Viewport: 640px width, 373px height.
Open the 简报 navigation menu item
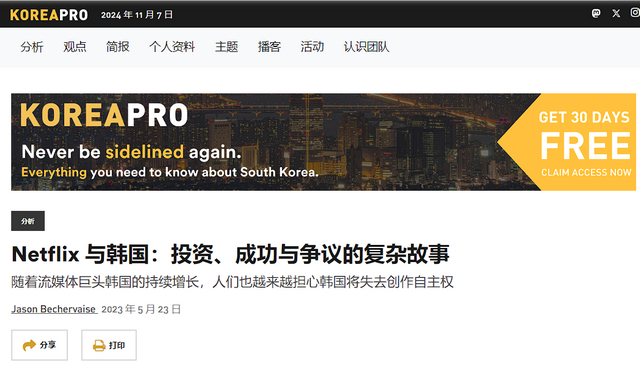pyautogui.click(x=118, y=47)
